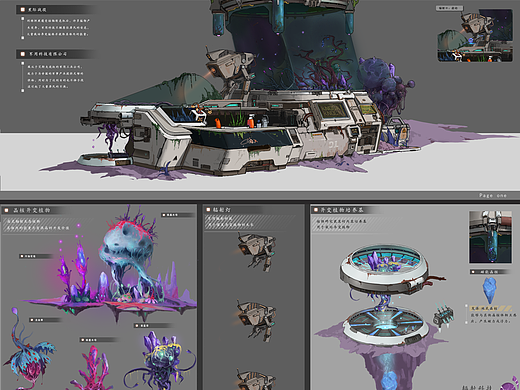The image size is (520, 390).
Task: Click the second heading bar in the upper left
Action: [x=57, y=54]
